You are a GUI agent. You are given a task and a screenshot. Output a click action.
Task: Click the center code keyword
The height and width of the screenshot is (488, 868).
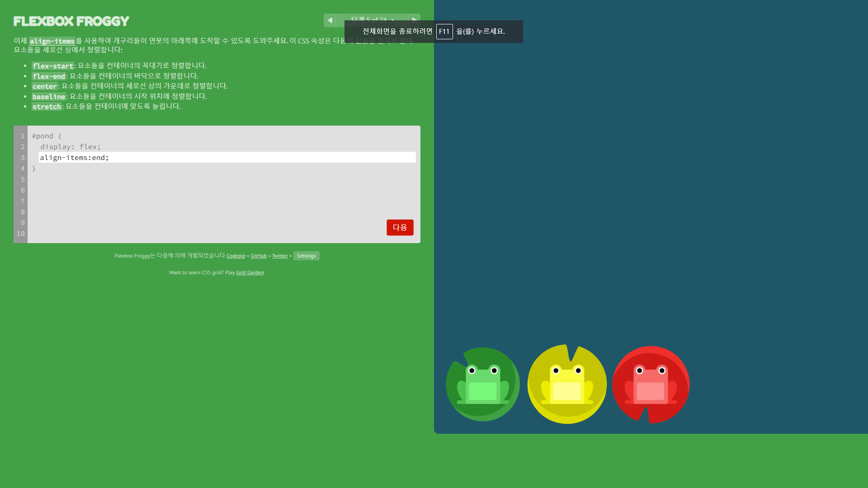[x=45, y=86]
